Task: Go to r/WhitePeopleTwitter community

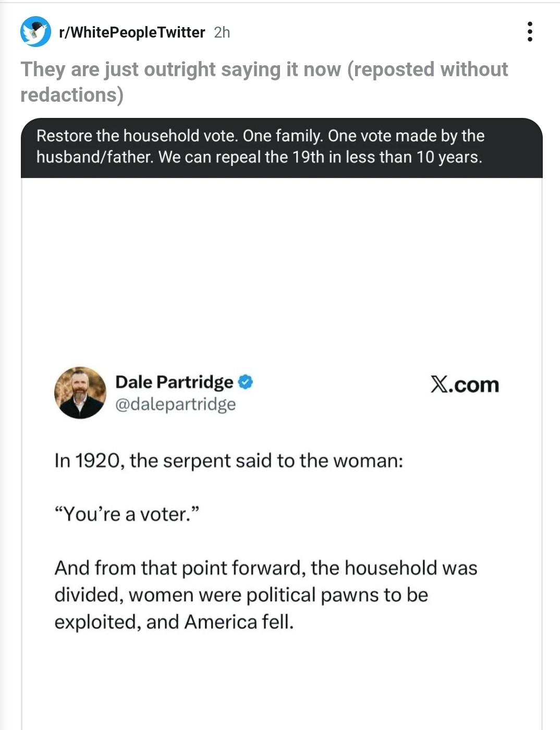Action: (132, 32)
